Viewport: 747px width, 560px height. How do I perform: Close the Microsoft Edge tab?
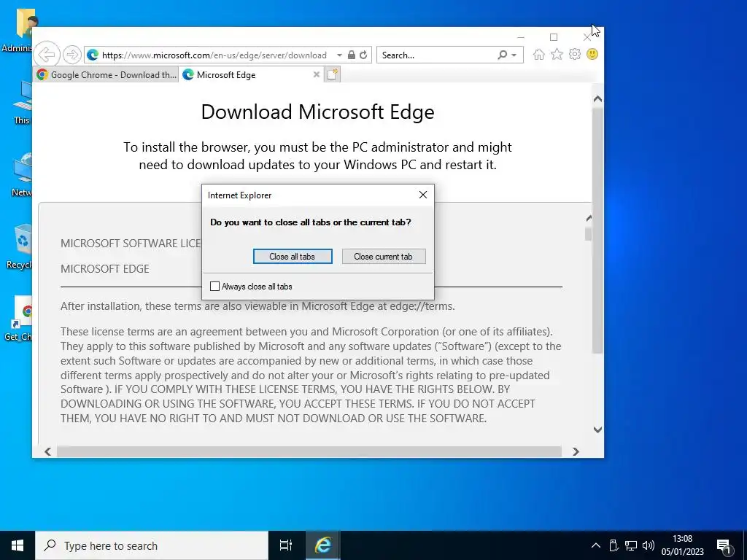(316, 74)
